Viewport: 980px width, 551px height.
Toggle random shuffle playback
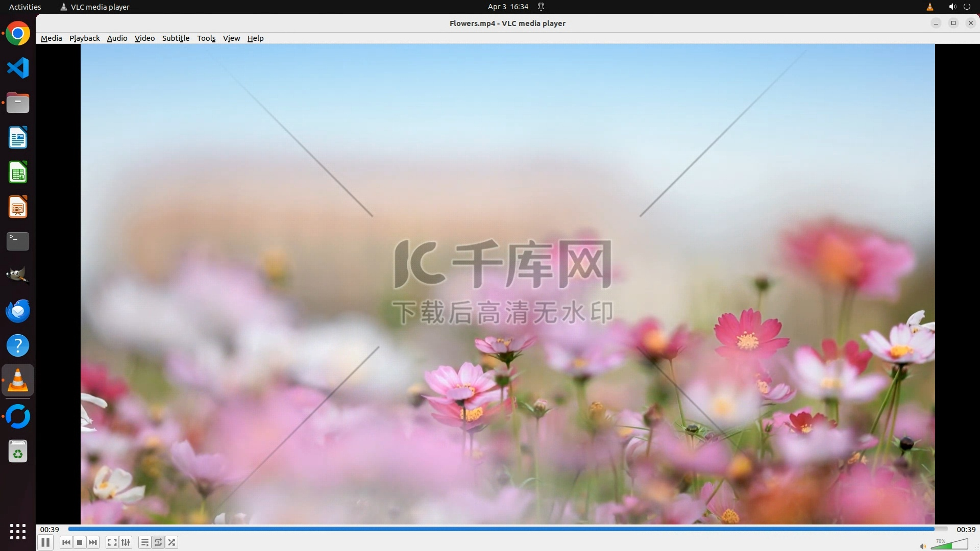tap(172, 542)
